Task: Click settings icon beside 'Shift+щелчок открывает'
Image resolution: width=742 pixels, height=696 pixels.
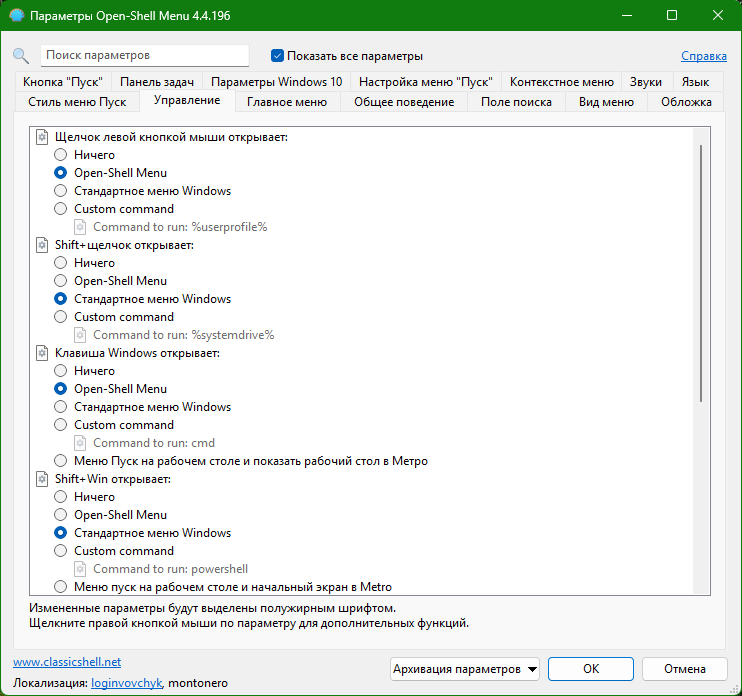Action: click(x=42, y=245)
